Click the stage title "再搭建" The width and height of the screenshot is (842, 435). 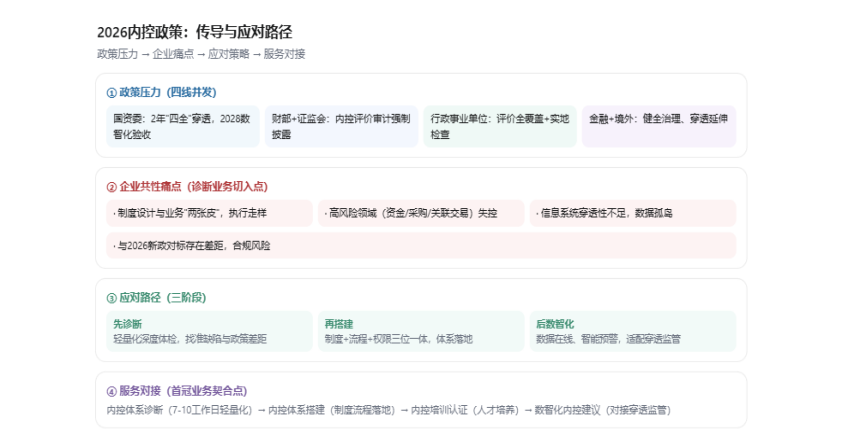pyautogui.click(x=339, y=324)
